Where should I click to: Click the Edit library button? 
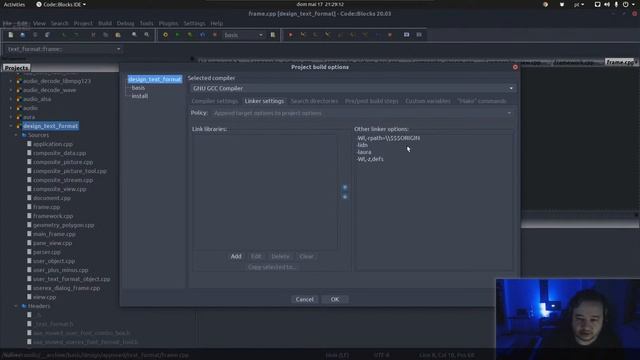pyautogui.click(x=256, y=256)
